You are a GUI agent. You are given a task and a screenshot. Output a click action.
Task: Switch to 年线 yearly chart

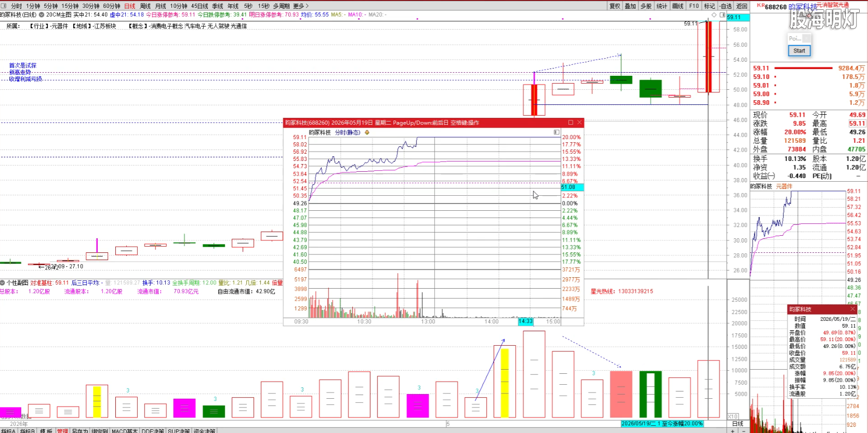tap(233, 6)
